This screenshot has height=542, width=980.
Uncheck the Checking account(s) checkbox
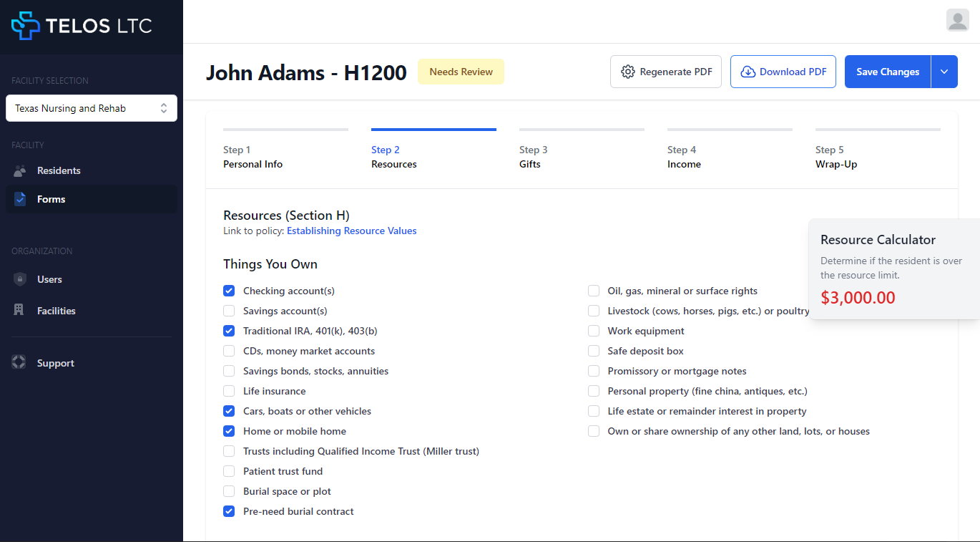coord(229,291)
